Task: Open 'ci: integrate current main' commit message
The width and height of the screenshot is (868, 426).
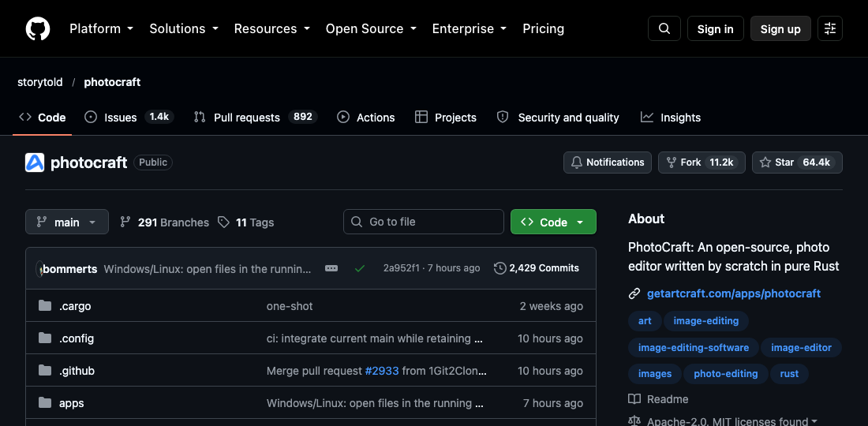Action: pyautogui.click(x=375, y=338)
